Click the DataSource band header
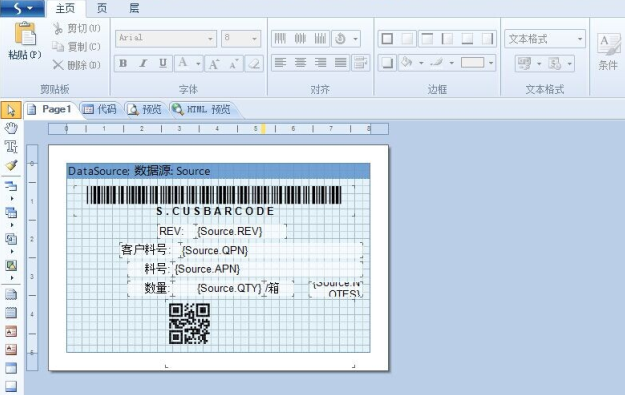 point(218,171)
